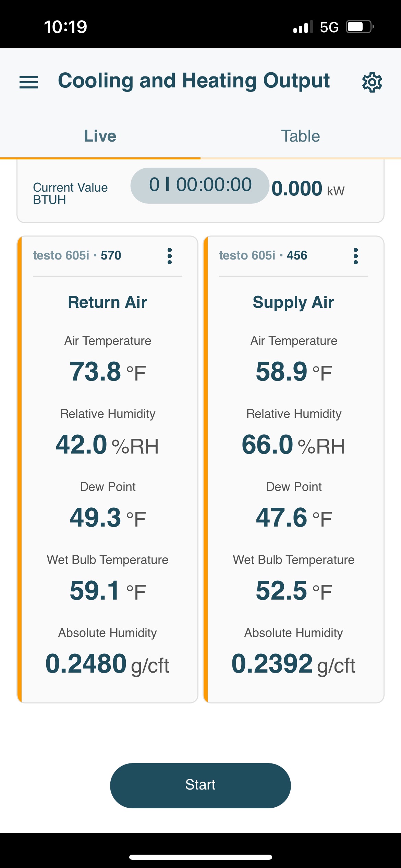Select the Return Air dew point 49.3 °F
The image size is (401, 868).
(x=108, y=518)
